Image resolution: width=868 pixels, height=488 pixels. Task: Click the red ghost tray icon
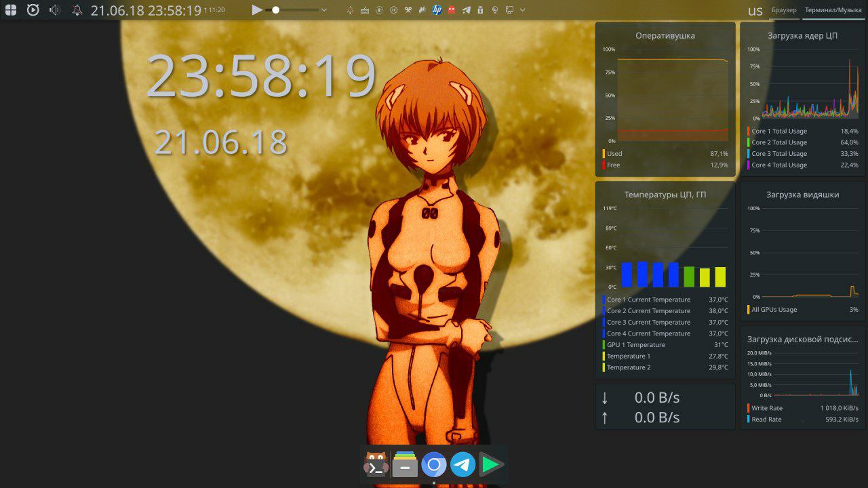(x=452, y=10)
